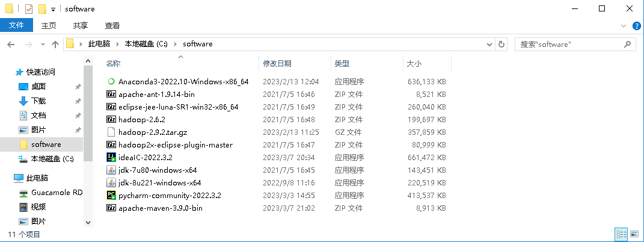
Task: Select 此电脑 in navigation pane
Action: coord(37,178)
